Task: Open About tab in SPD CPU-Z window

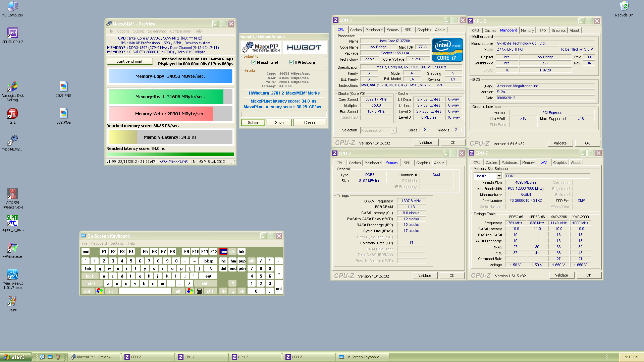Action: tap(576, 163)
